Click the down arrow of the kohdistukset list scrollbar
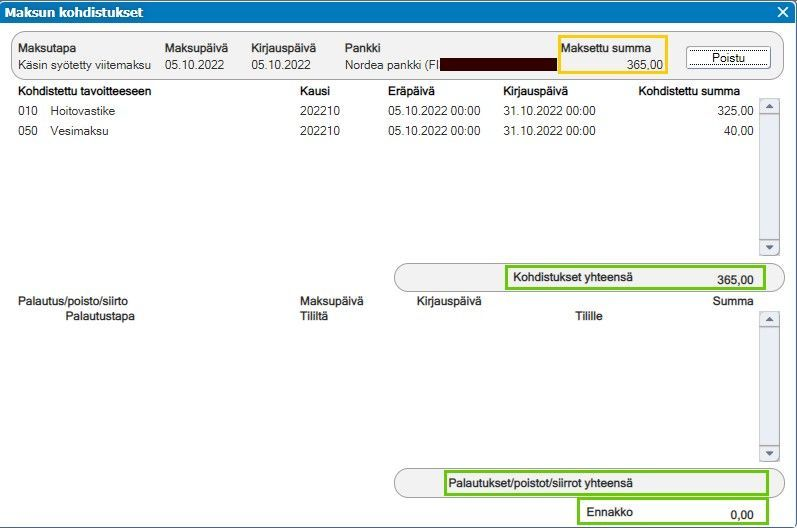797x528 pixels. coord(769,247)
